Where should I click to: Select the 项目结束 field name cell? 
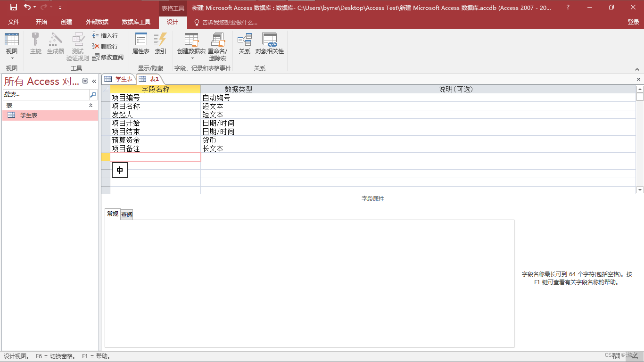click(x=156, y=132)
